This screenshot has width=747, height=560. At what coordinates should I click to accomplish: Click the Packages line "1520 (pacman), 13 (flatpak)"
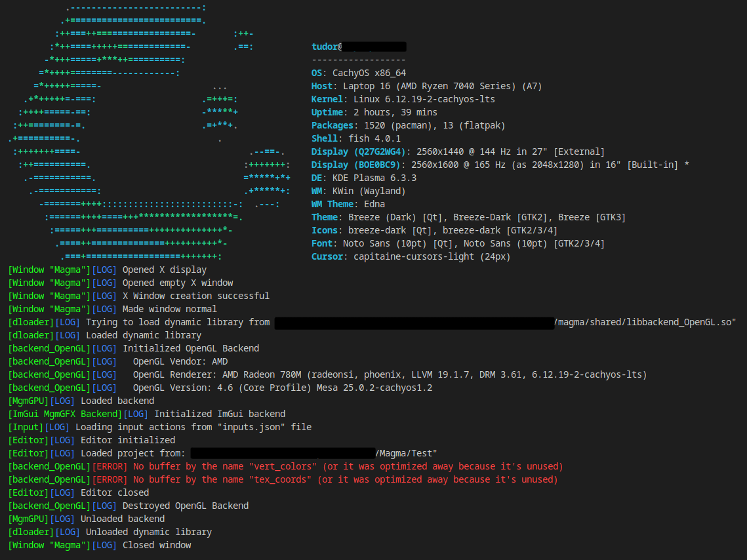tap(408, 125)
